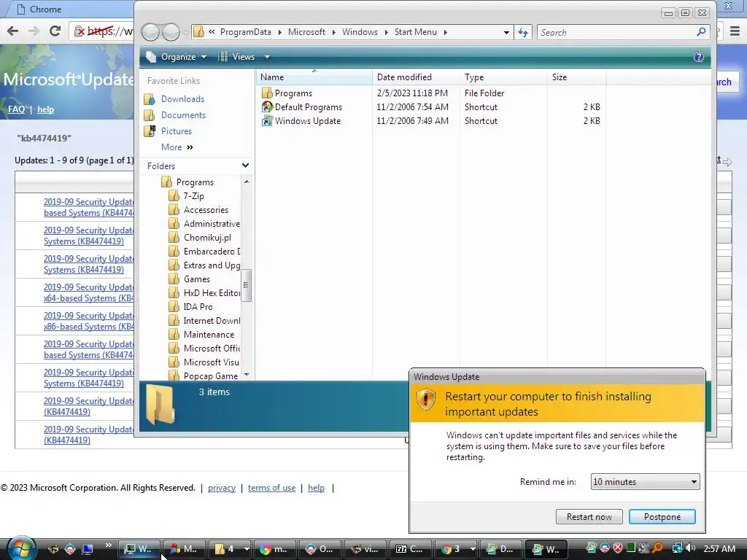The image size is (747, 560).
Task: Select Accessories in the folder tree
Action: 206,210
